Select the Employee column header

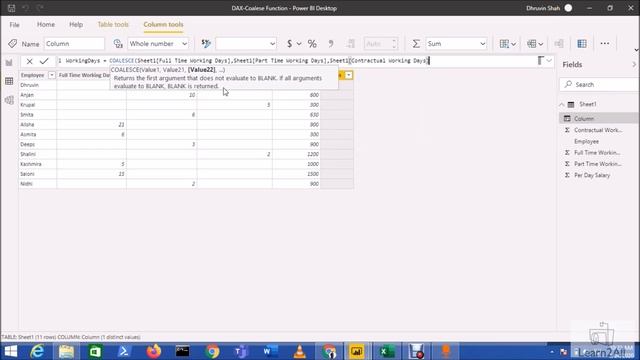(33, 75)
